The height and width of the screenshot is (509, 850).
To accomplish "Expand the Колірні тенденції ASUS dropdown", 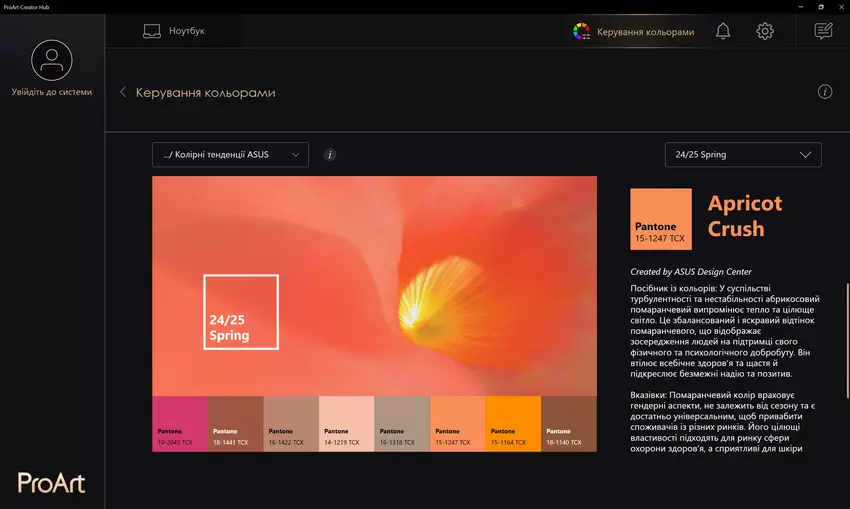I will [x=230, y=155].
